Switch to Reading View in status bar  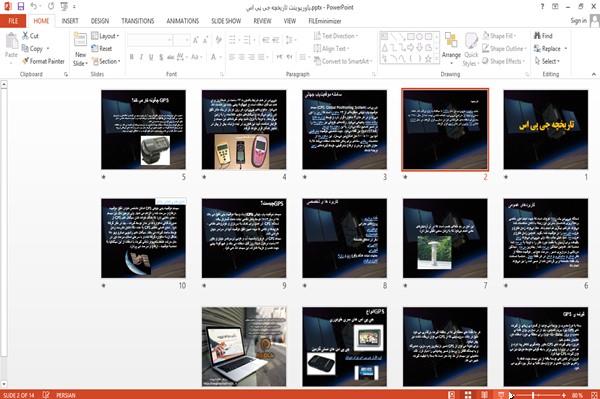[484, 395]
